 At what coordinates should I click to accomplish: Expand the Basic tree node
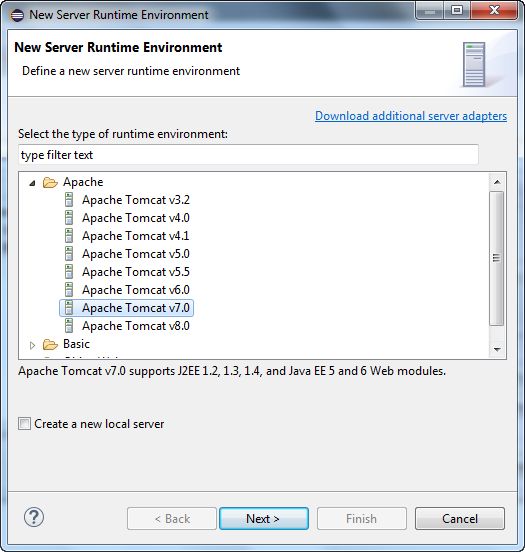point(32,345)
